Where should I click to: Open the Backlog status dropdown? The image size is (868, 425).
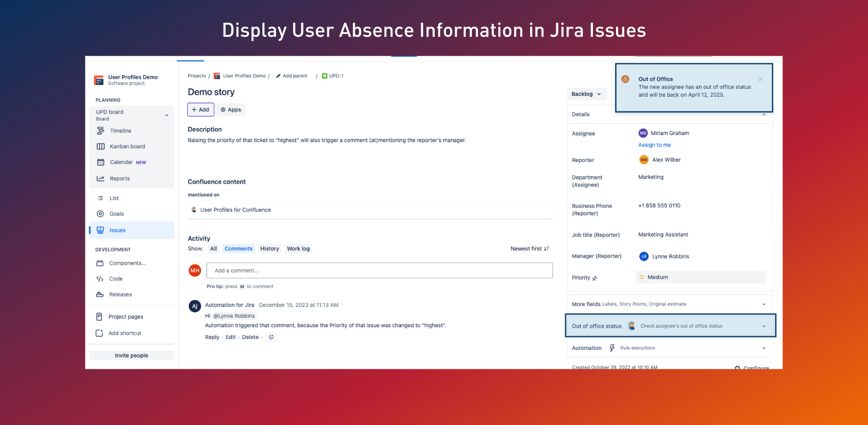(586, 94)
